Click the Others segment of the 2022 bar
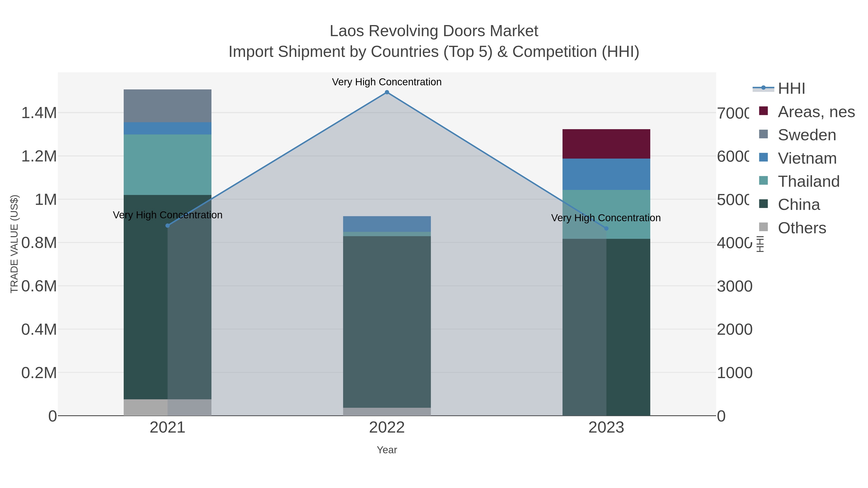Viewport: 868px width, 488px height. [387, 412]
